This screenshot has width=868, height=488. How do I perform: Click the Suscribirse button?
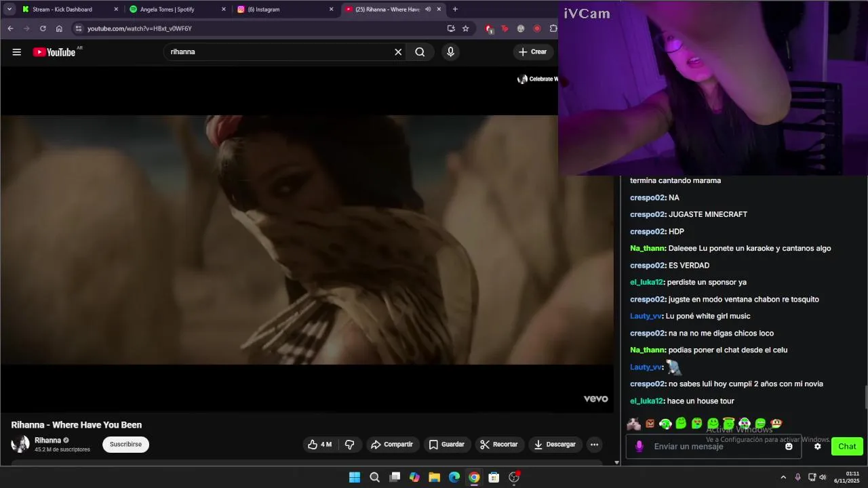coord(125,445)
